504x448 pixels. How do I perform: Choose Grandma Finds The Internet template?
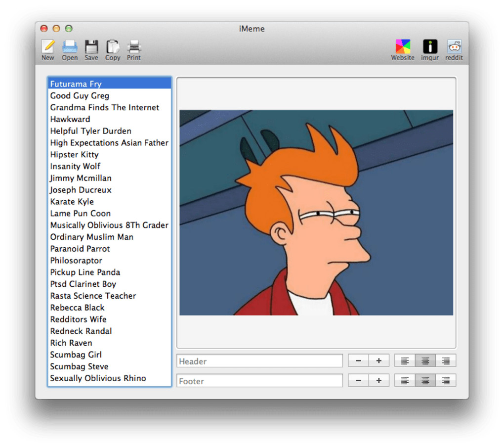point(110,107)
